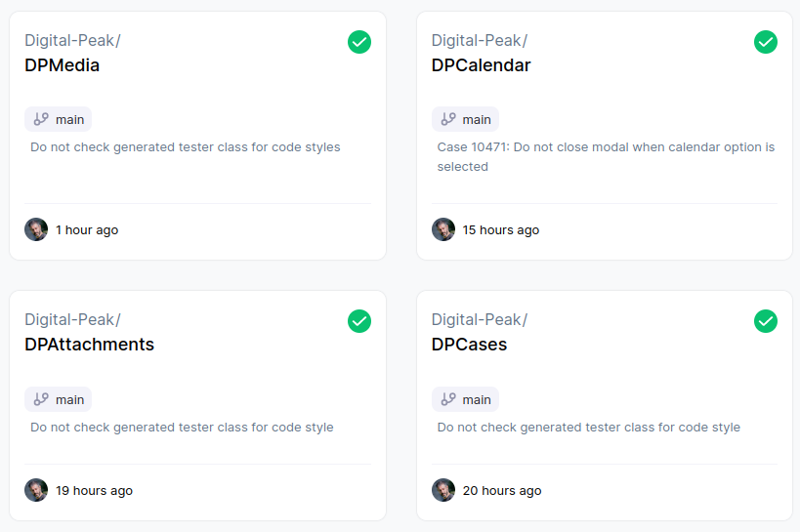This screenshot has width=800, height=532.
Task: Click the author avatar on DPAttachments card
Action: pyautogui.click(x=36, y=490)
